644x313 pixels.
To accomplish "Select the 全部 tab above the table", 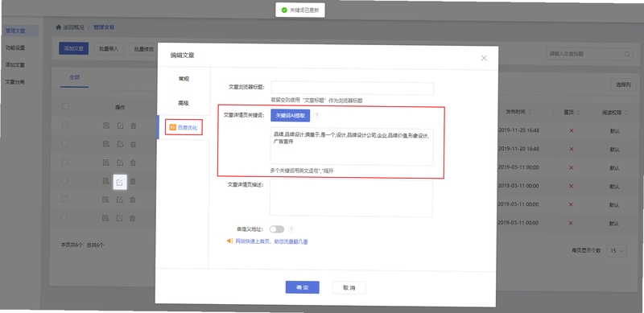I will tap(74, 77).
